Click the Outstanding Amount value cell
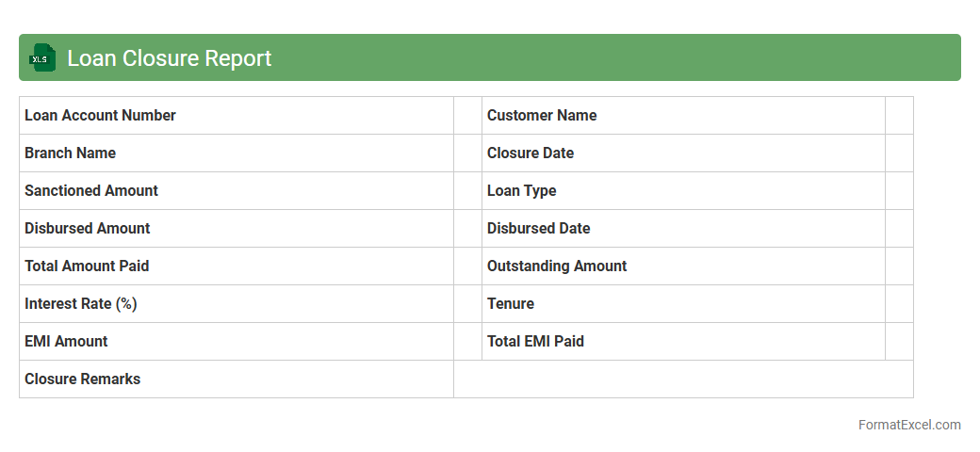 tap(899, 266)
